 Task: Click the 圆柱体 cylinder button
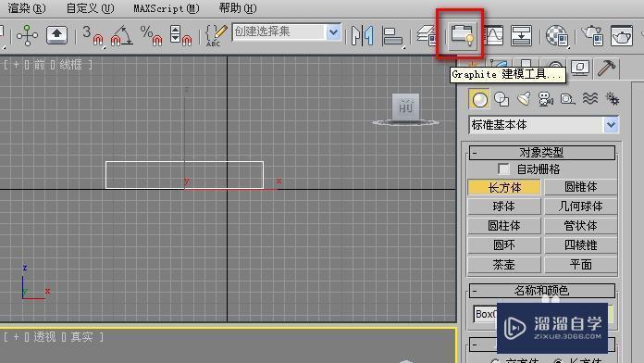point(504,226)
